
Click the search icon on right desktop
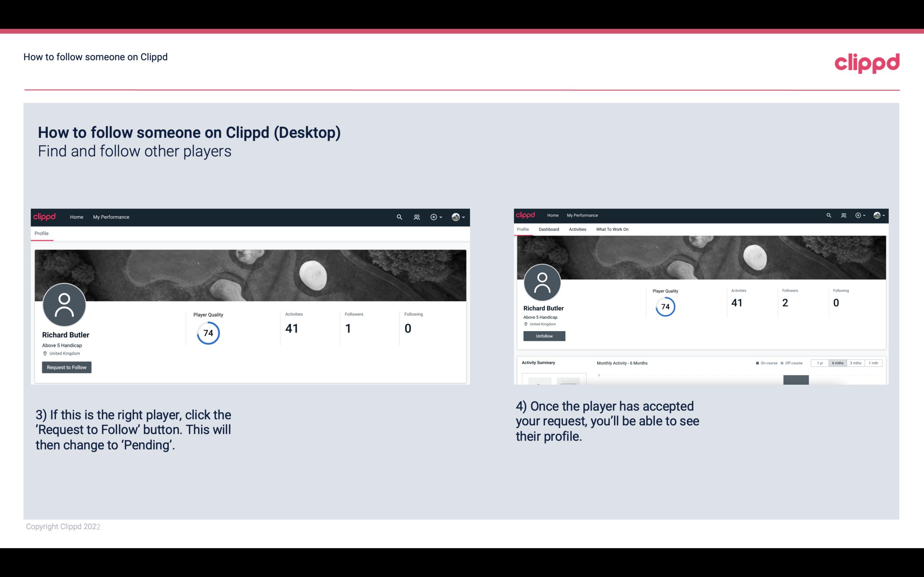pyautogui.click(x=829, y=215)
